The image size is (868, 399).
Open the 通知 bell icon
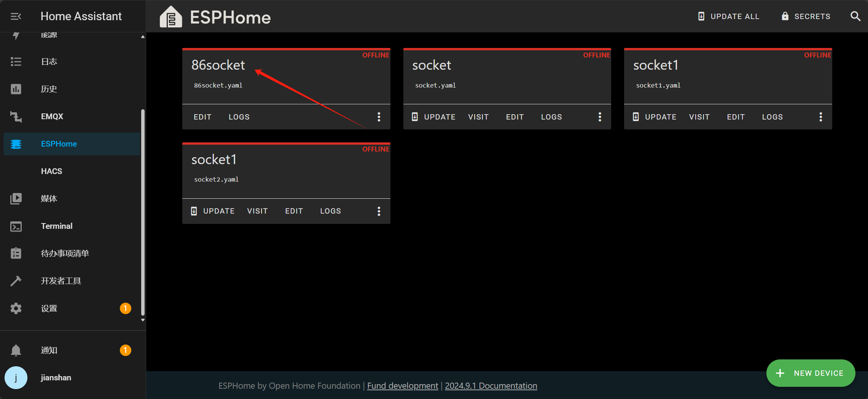16,350
